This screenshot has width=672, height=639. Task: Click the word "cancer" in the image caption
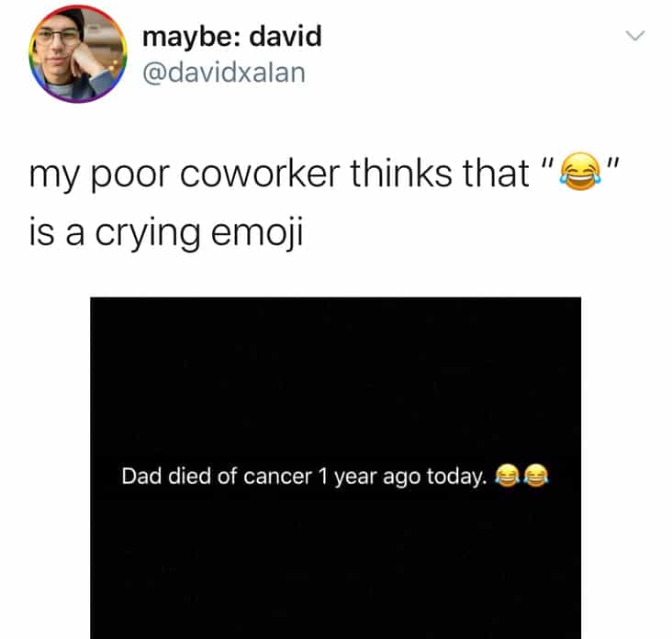[x=278, y=477]
